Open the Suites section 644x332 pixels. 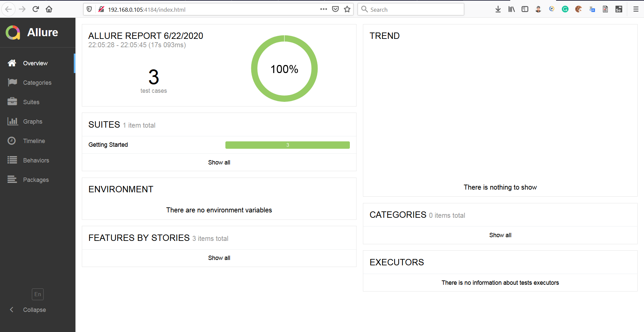38,102
